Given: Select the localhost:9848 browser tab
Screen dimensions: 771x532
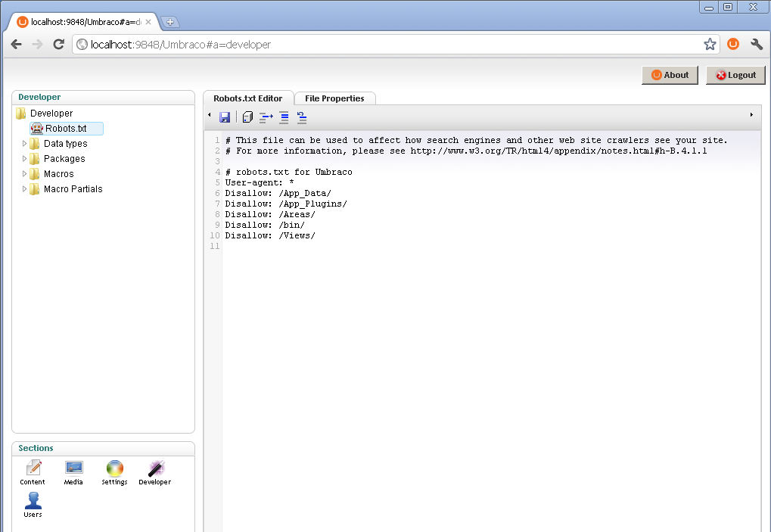Looking at the screenshot, I should 83,22.
